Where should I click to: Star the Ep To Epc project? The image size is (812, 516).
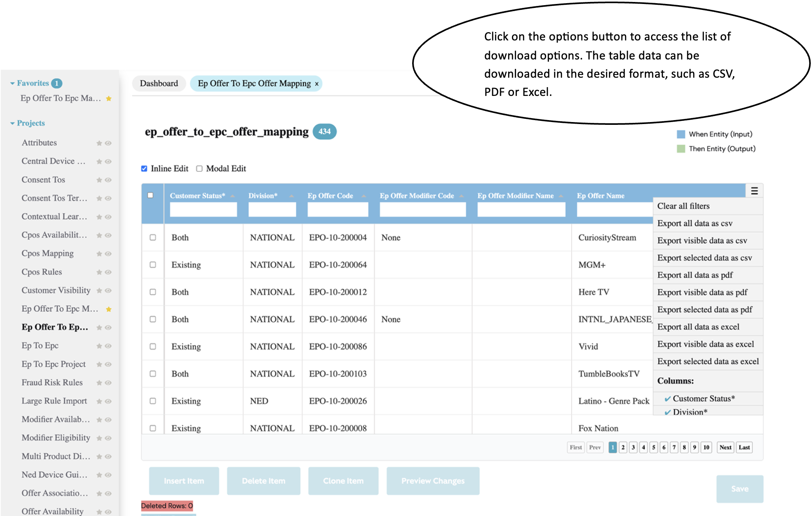[99, 346]
